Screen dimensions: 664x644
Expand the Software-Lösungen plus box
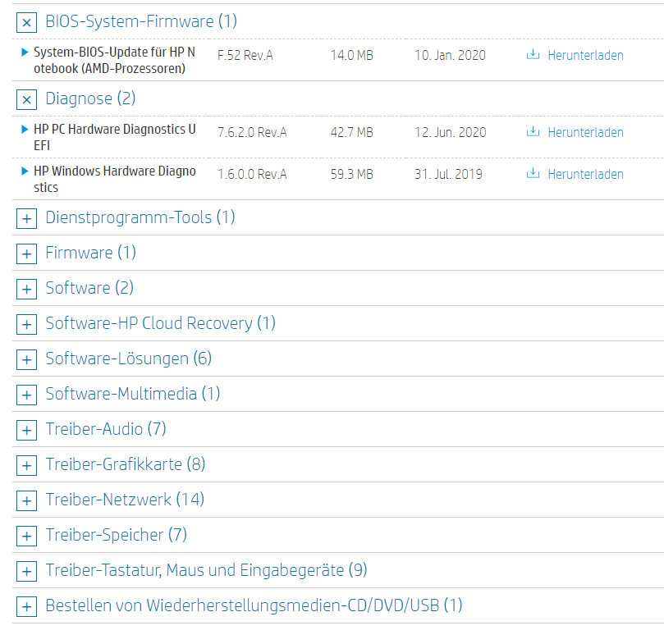[27, 359]
